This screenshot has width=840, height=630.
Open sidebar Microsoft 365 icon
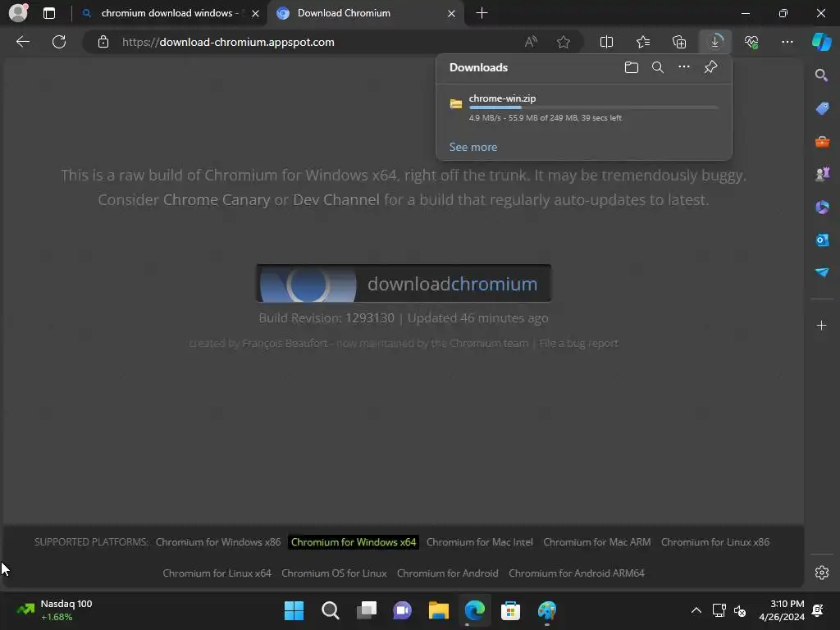coord(822,208)
